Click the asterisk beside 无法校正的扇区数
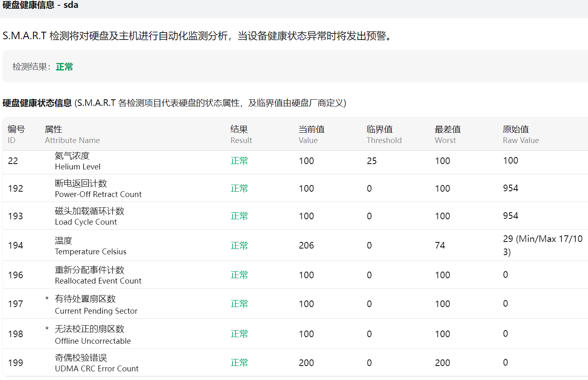This screenshot has width=588, height=380. click(x=47, y=329)
